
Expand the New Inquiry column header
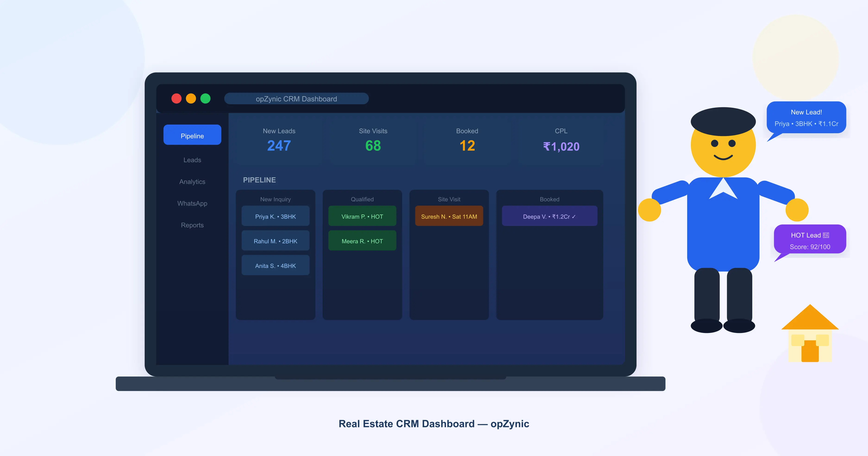point(275,199)
